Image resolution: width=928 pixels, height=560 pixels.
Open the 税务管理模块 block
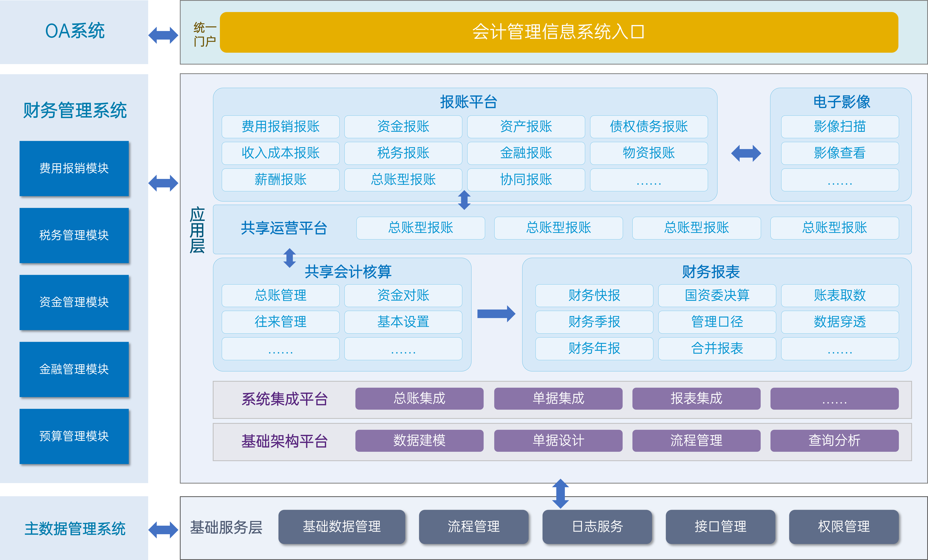[x=74, y=235]
